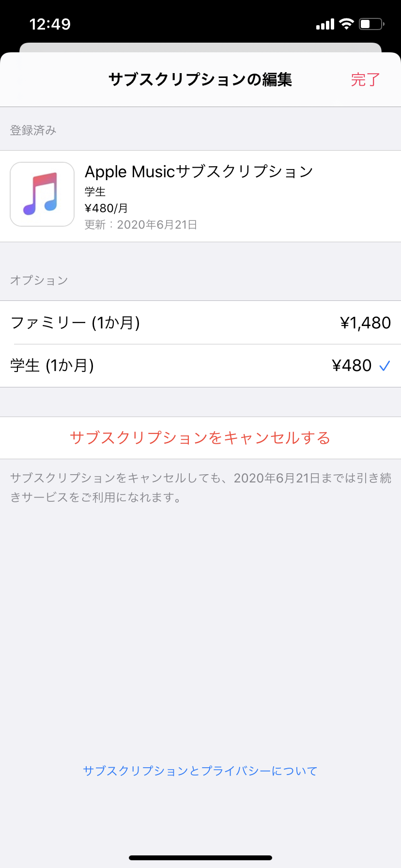Viewport: 401px width, 868px height.
Task: Tap the cellular signal bars
Action: pyautogui.click(x=325, y=24)
